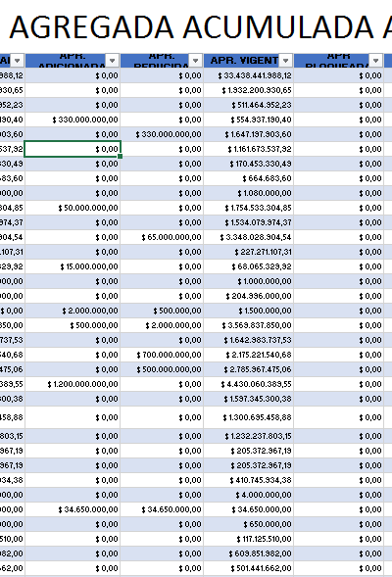Select cell $ 554.937.190,40
This screenshot has height=577, width=392.
(249, 120)
